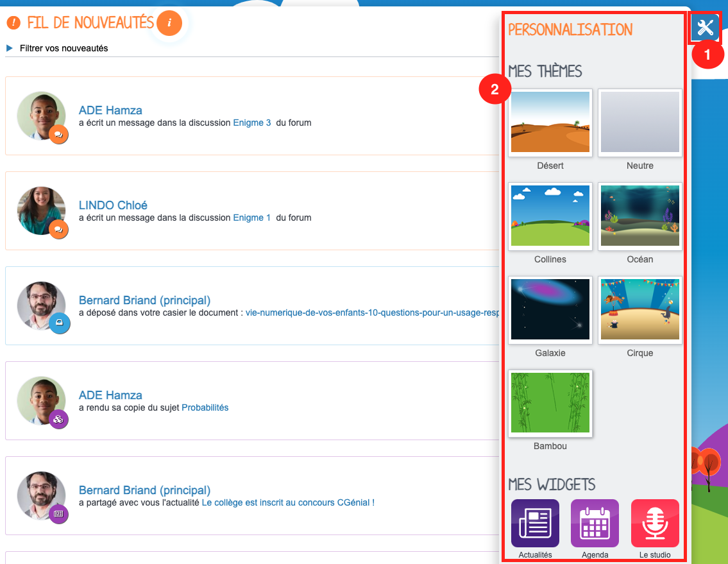The height and width of the screenshot is (564, 728).
Task: Select the Désert theme
Action: tap(550, 123)
